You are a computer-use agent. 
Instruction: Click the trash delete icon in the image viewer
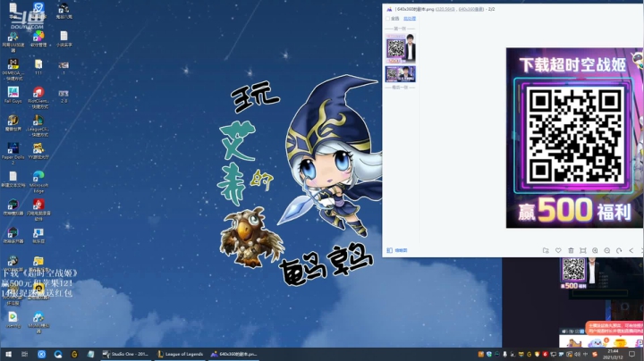pyautogui.click(x=571, y=250)
